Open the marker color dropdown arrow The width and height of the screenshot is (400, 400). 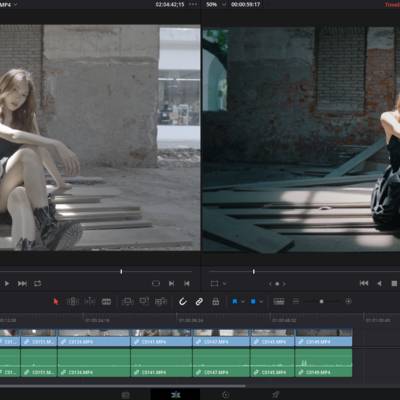pyautogui.click(x=261, y=301)
